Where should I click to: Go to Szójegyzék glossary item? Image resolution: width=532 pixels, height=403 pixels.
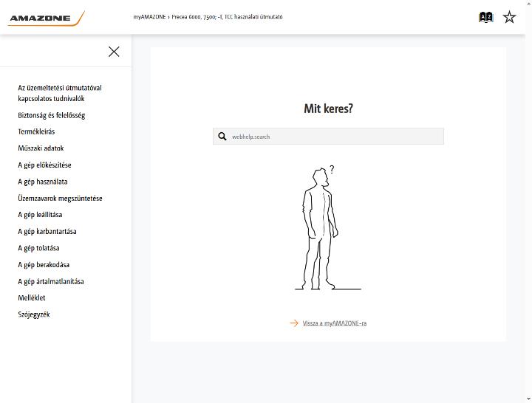(34, 314)
